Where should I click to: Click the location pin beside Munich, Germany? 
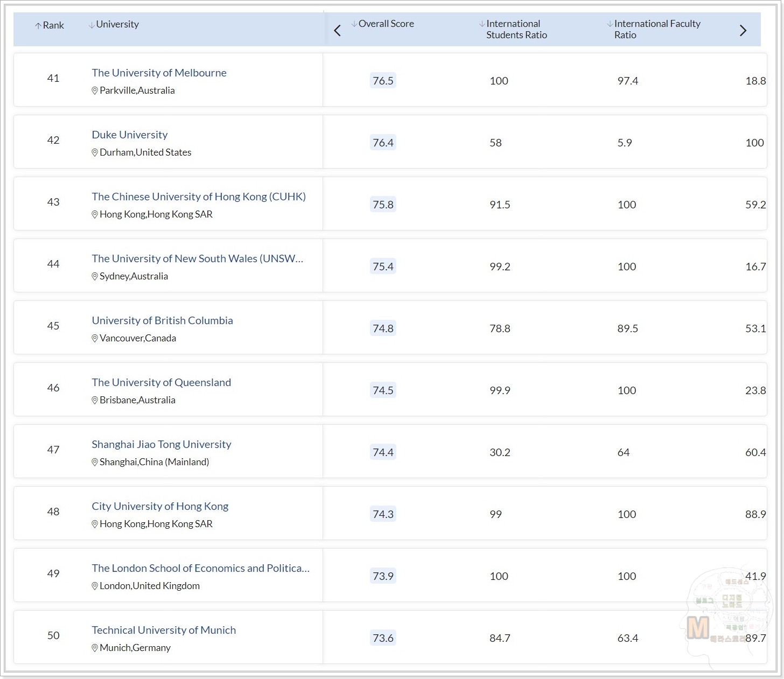coord(95,648)
